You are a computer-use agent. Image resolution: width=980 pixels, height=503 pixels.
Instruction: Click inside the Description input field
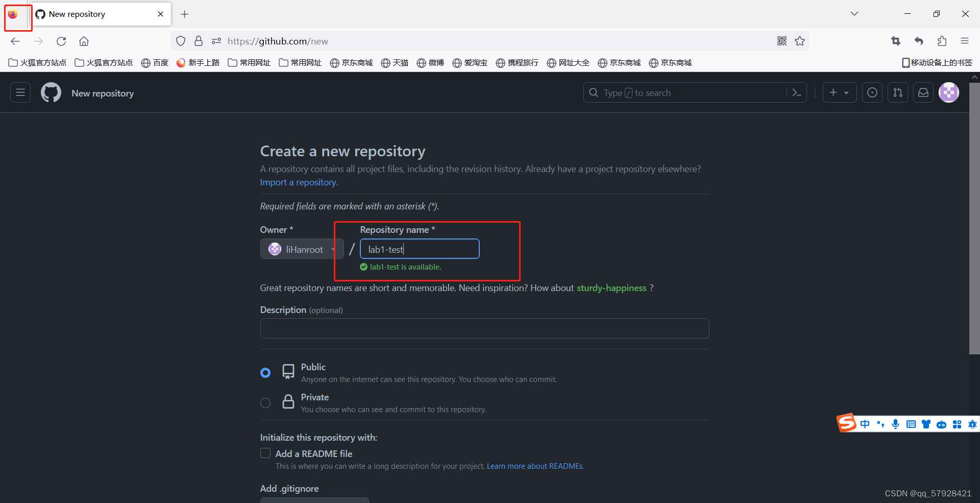484,328
